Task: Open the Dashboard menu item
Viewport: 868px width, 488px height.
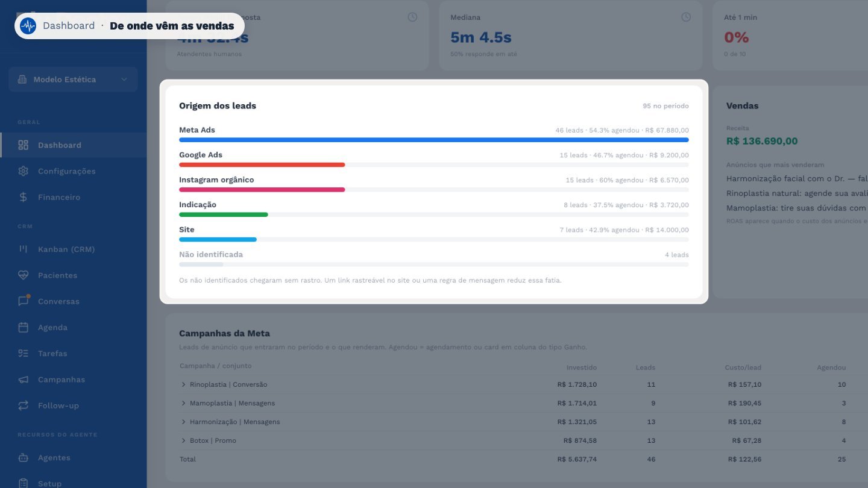Action: (73, 145)
